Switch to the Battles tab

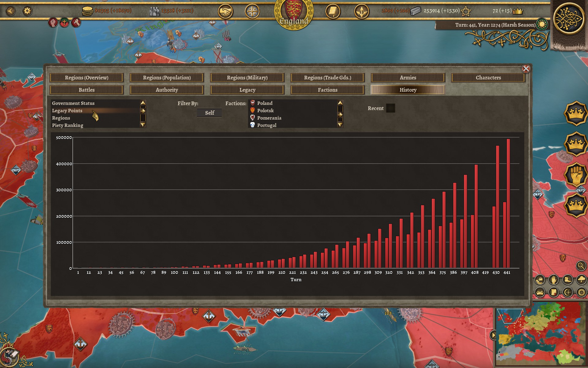coord(87,90)
